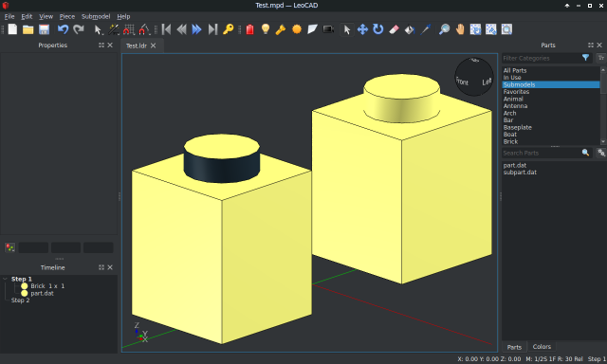Activate the Move tool
The width and height of the screenshot is (607, 364).
coord(362,29)
